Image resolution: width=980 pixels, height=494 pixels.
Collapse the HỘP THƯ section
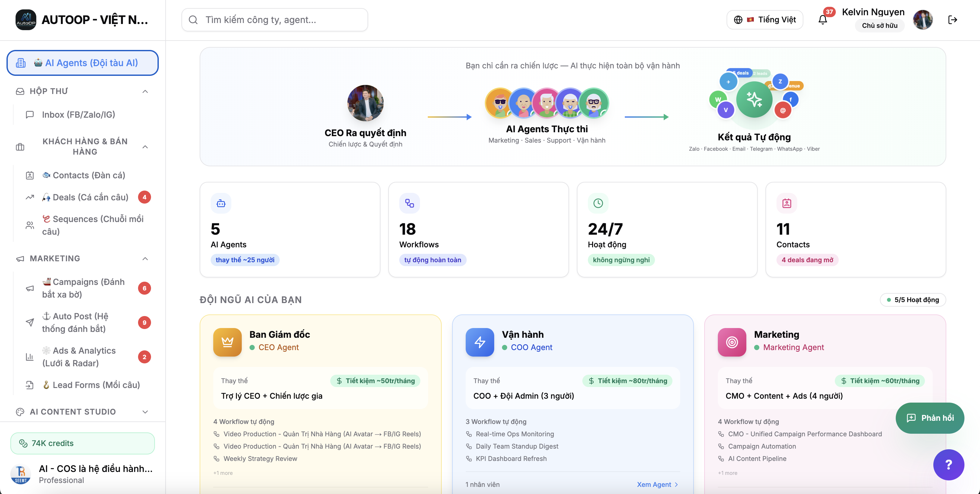(145, 91)
